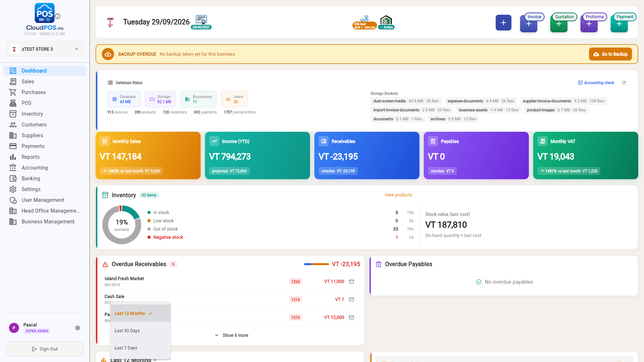Open the zTEST STORE 3 store selector

(x=45, y=49)
